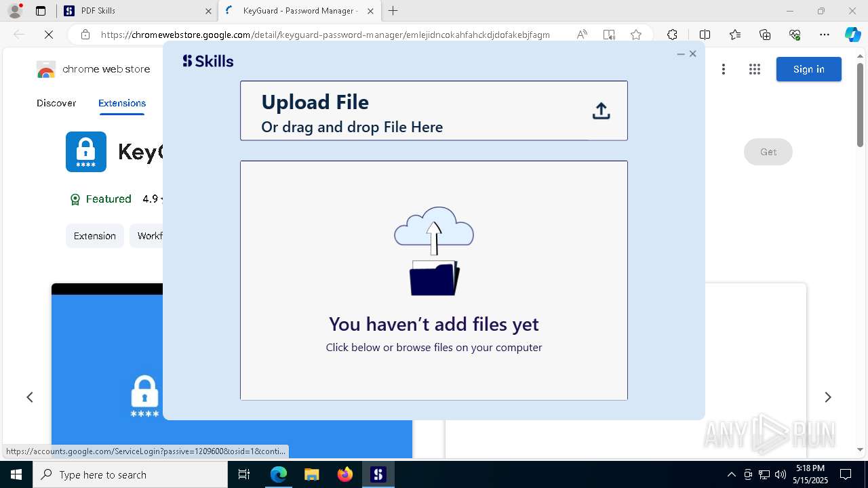The height and width of the screenshot is (488, 868).
Task: Open the Favorites list icon
Action: point(735,35)
